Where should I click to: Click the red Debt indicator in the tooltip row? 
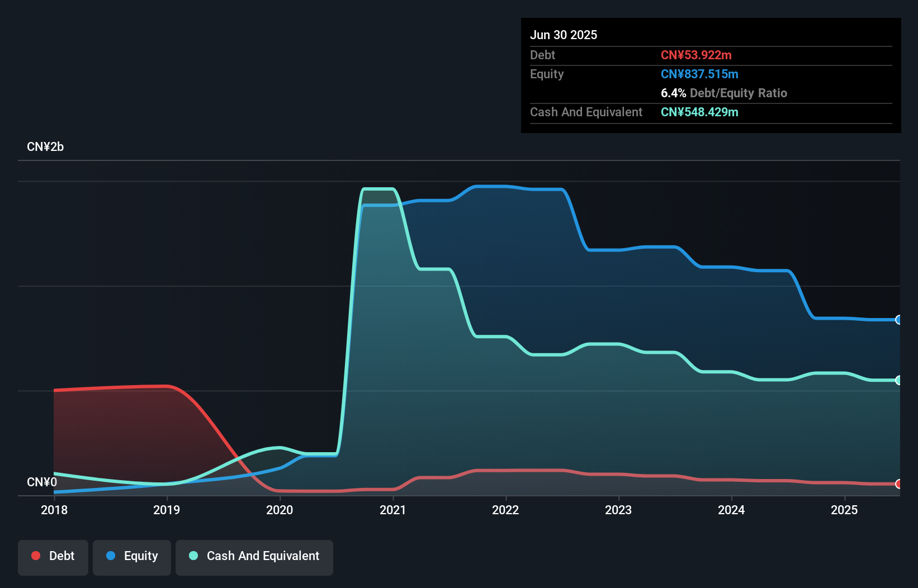coord(697,55)
